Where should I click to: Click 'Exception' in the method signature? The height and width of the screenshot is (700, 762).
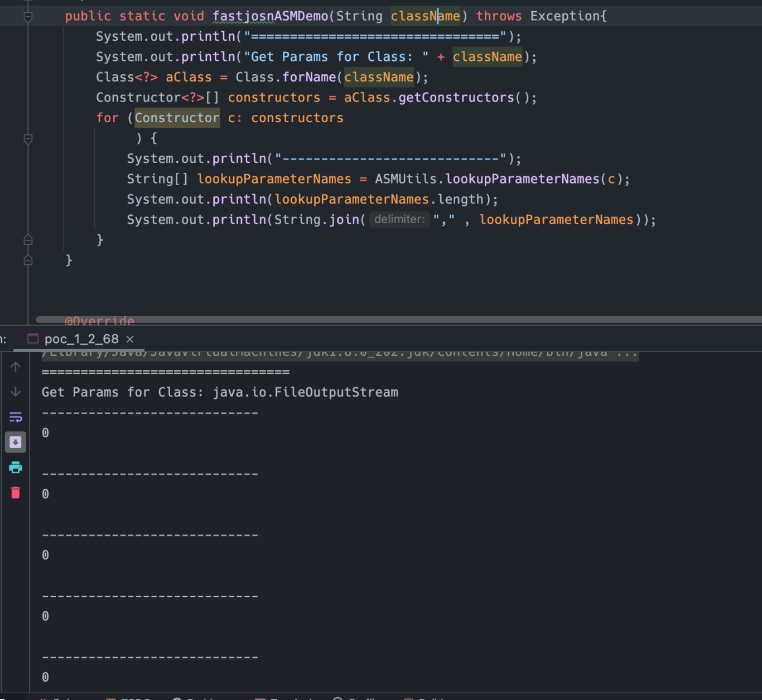tap(565, 16)
